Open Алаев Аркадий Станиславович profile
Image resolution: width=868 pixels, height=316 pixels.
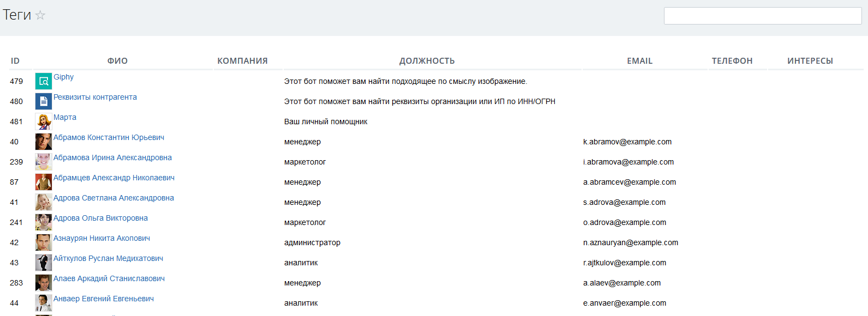109,278
